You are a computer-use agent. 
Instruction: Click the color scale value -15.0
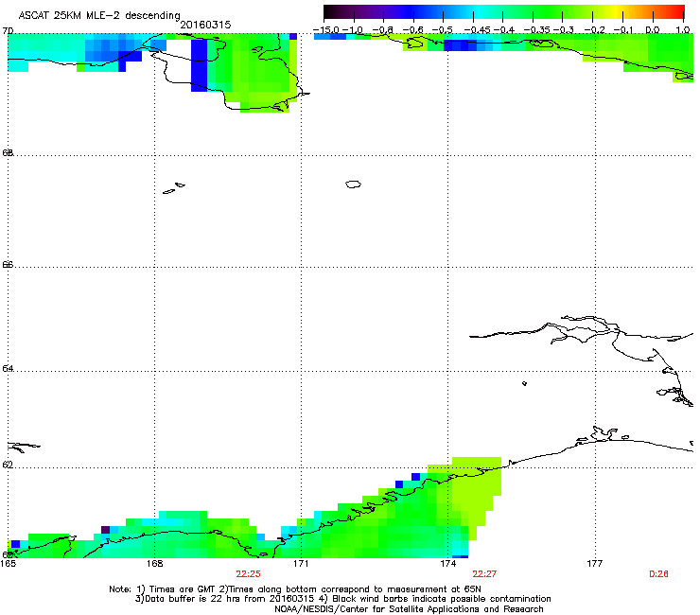coord(326,30)
